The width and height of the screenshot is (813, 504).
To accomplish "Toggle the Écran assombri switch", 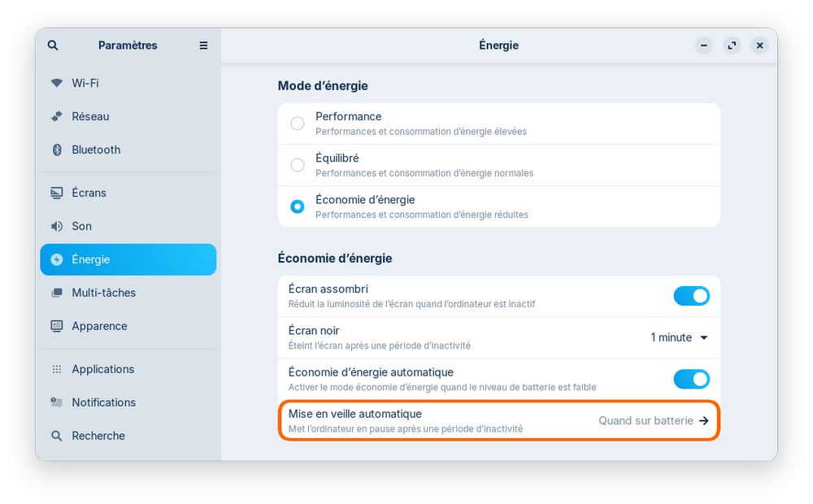I will point(691,296).
